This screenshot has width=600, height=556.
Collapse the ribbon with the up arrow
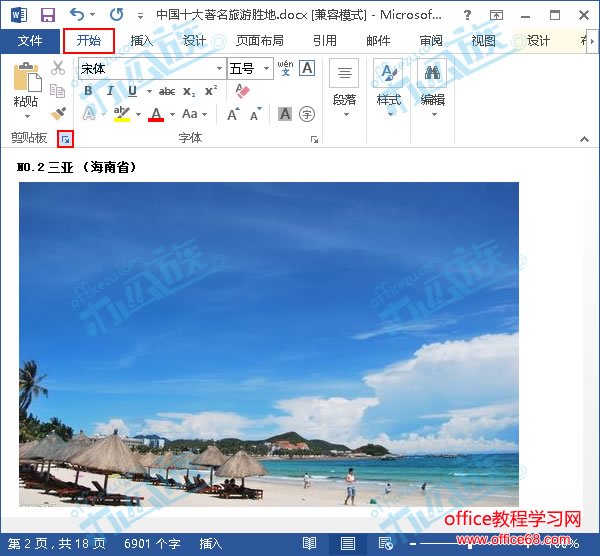(584, 139)
